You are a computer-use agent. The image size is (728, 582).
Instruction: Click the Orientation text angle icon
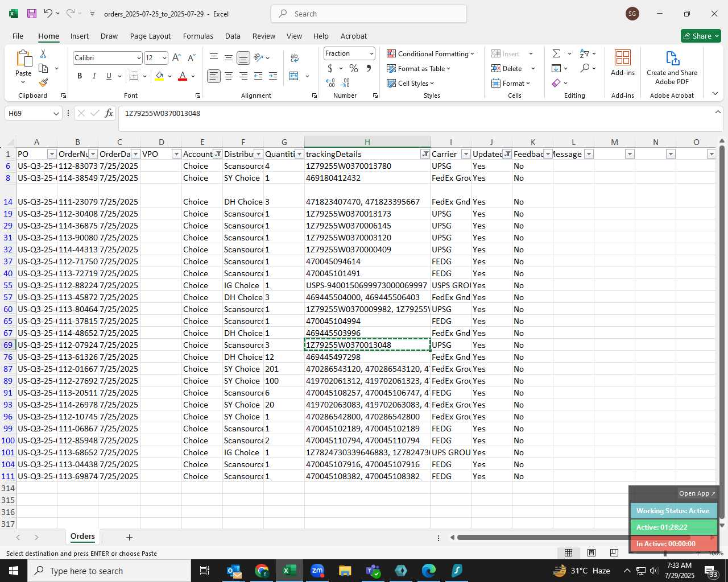pyautogui.click(x=259, y=57)
